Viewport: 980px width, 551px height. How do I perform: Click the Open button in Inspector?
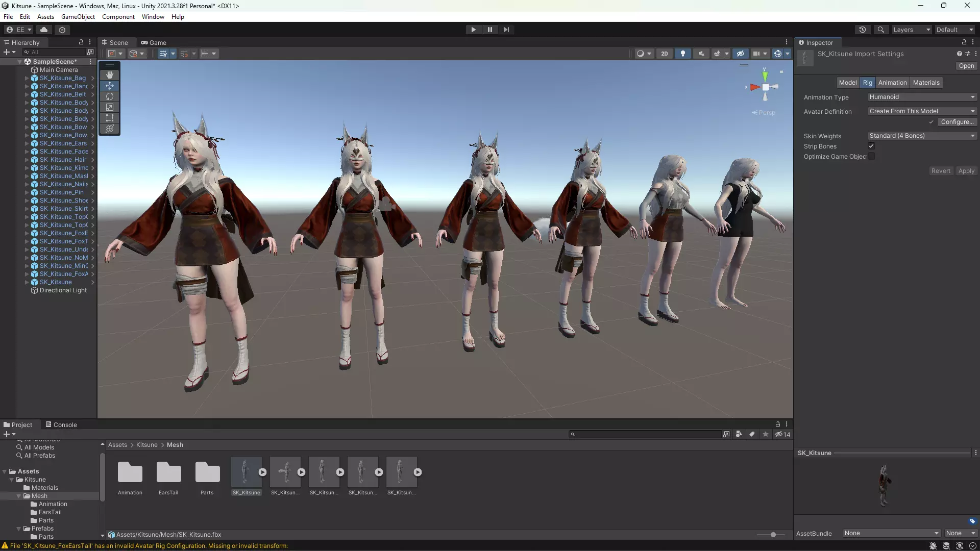click(x=966, y=66)
